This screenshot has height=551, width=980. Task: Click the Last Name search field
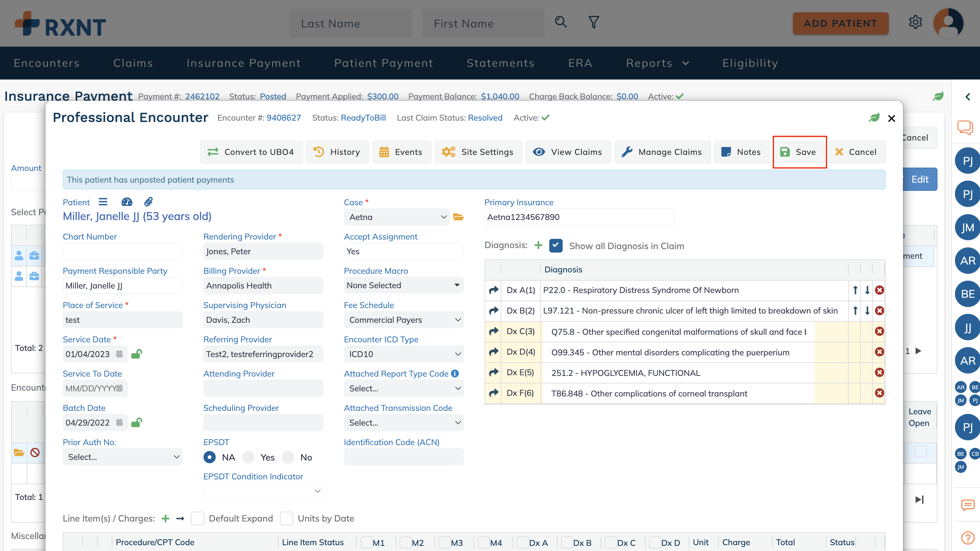pos(350,23)
